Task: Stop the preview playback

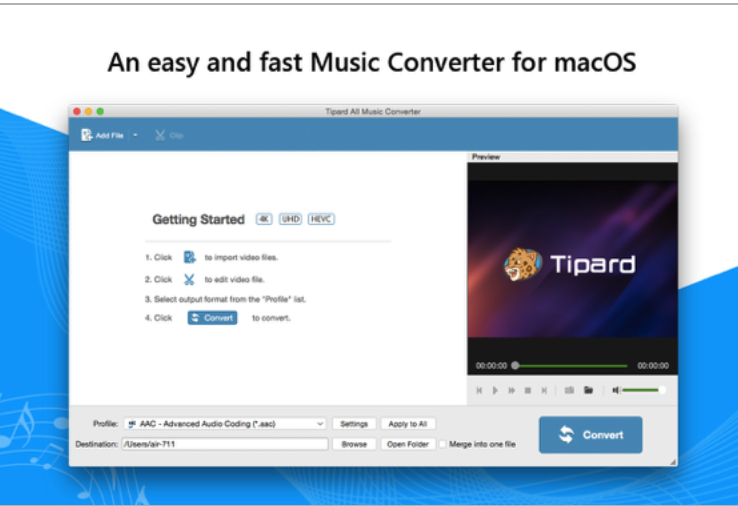Action: tap(528, 390)
